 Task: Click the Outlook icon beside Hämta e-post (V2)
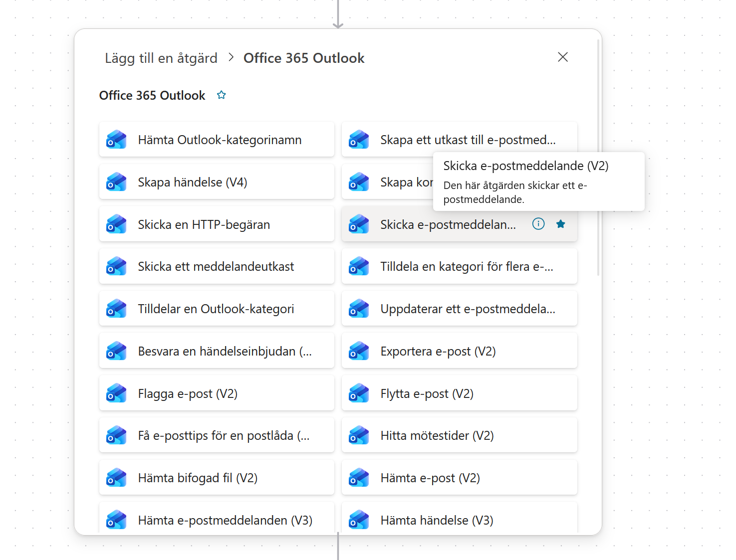click(x=359, y=478)
